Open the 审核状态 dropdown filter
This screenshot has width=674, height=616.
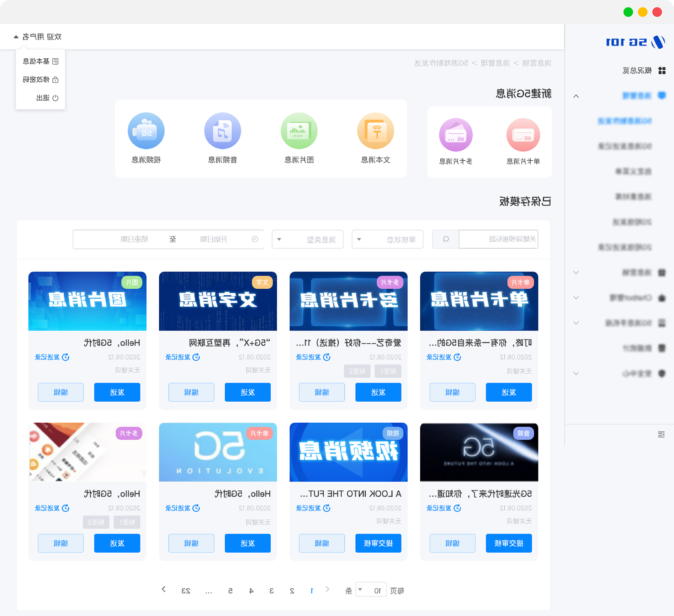(x=387, y=239)
